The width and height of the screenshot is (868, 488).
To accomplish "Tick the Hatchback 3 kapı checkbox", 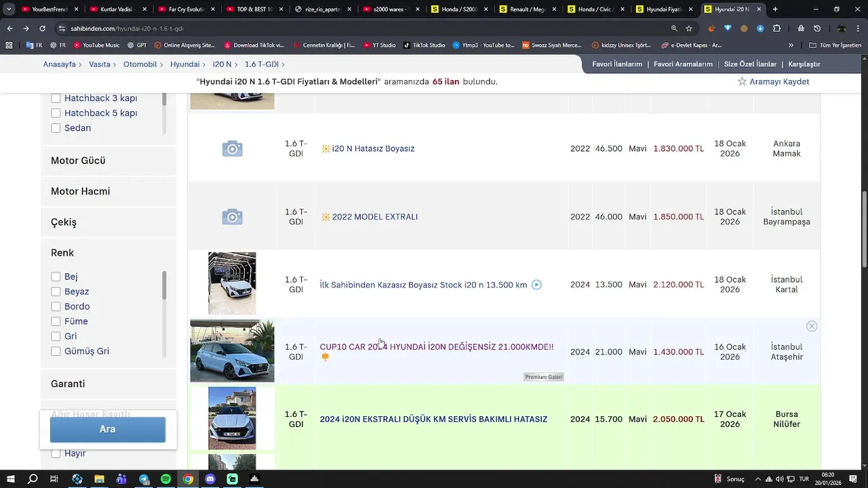I will coord(56,98).
